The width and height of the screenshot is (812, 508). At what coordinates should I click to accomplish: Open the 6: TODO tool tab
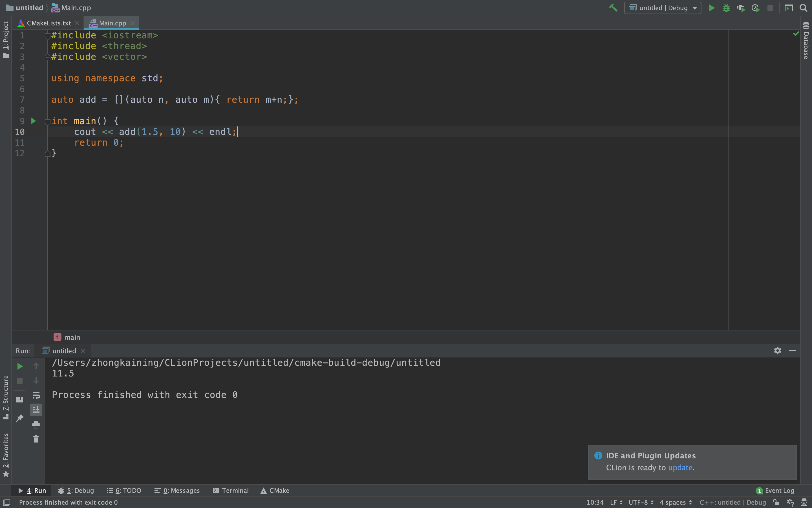pyautogui.click(x=124, y=490)
